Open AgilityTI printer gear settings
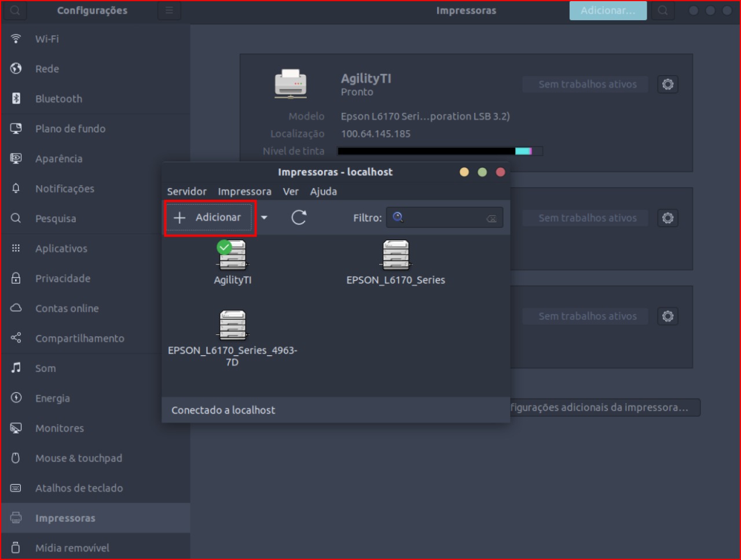741x560 pixels. coord(667,84)
